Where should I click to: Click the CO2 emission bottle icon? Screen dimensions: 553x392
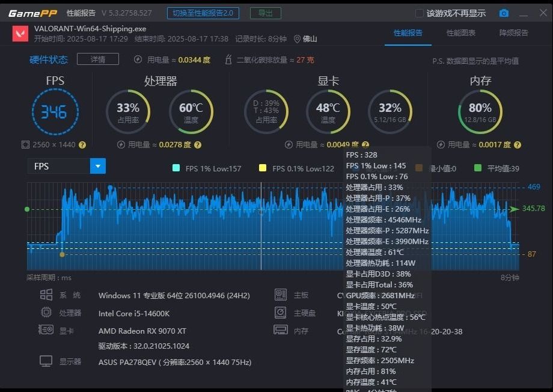228,60
